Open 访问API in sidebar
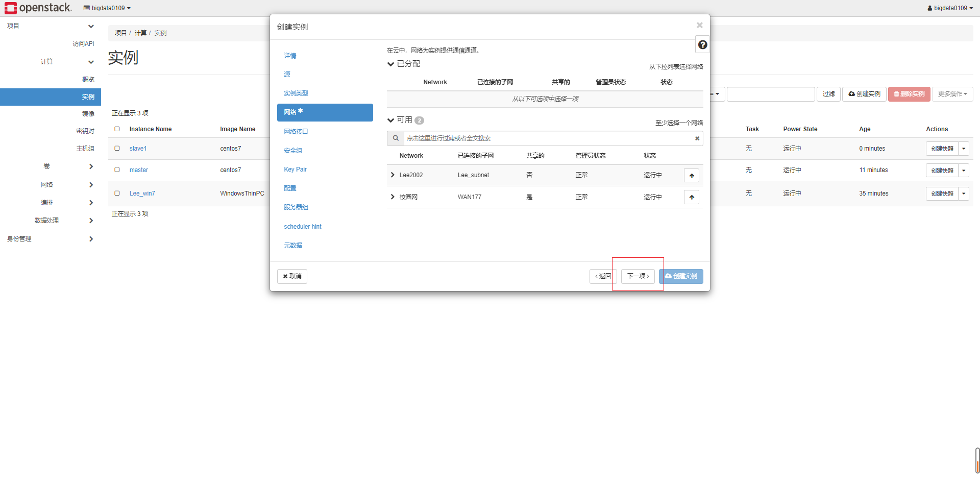The image size is (980, 483). coord(83,44)
